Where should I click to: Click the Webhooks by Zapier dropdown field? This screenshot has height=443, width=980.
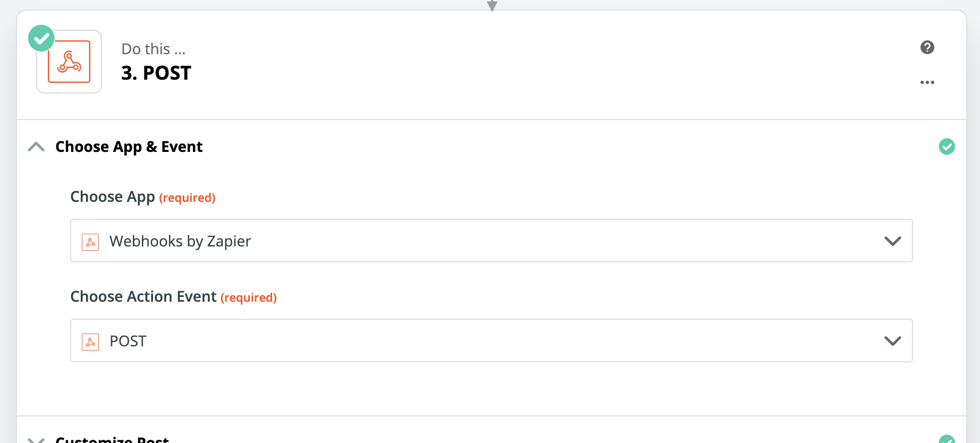(492, 241)
